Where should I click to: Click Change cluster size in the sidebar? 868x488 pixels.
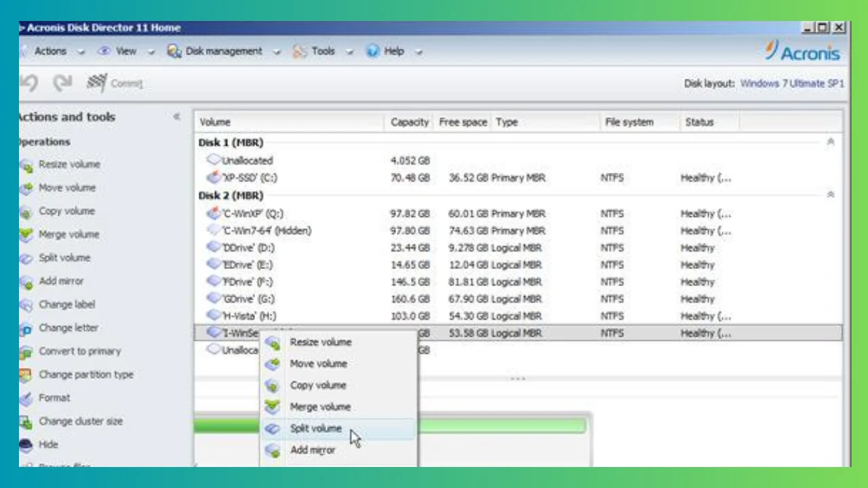[x=81, y=422]
